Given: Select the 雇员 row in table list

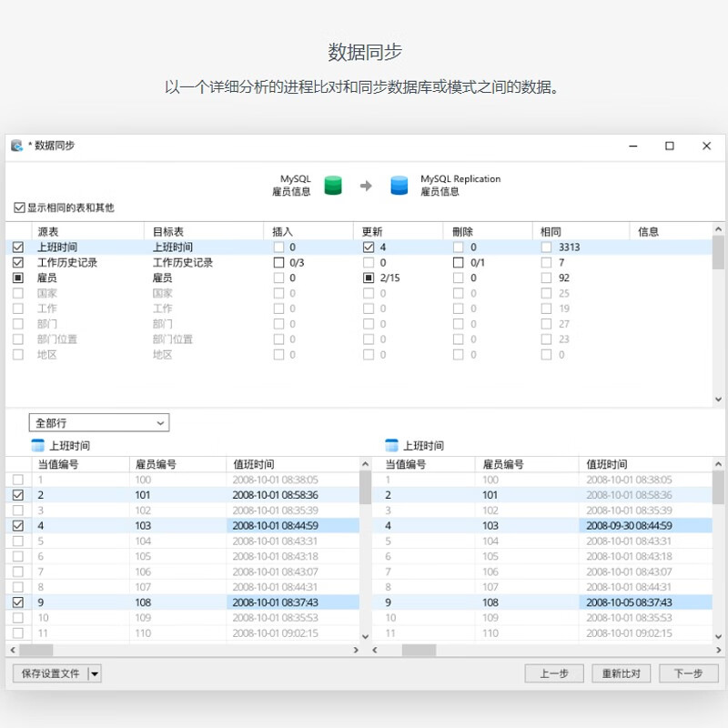Looking at the screenshot, I should coord(47,278).
